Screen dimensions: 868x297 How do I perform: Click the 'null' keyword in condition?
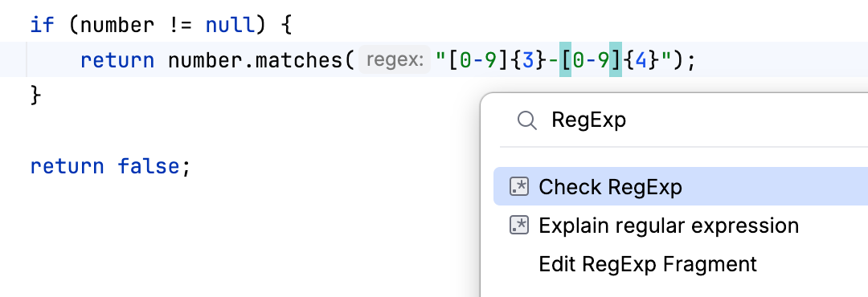coord(231,26)
